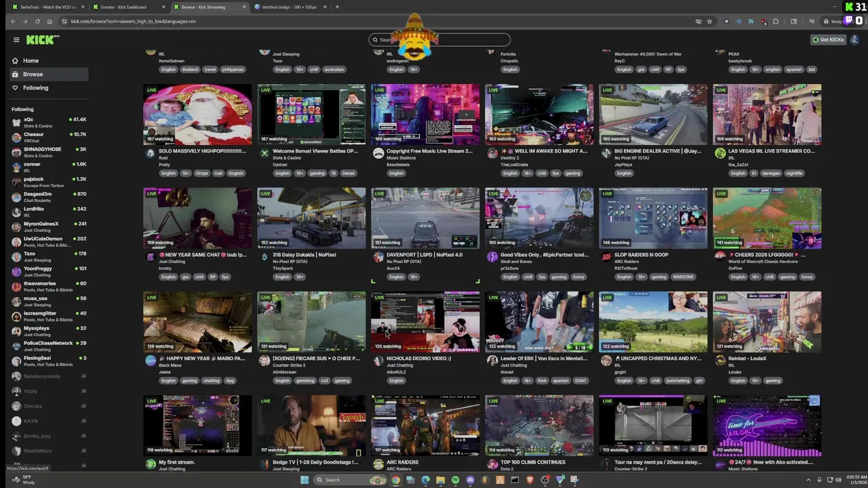Open Rainbet - LouieX stream thumbnail
Screen dimensions: 868x488
767,322
